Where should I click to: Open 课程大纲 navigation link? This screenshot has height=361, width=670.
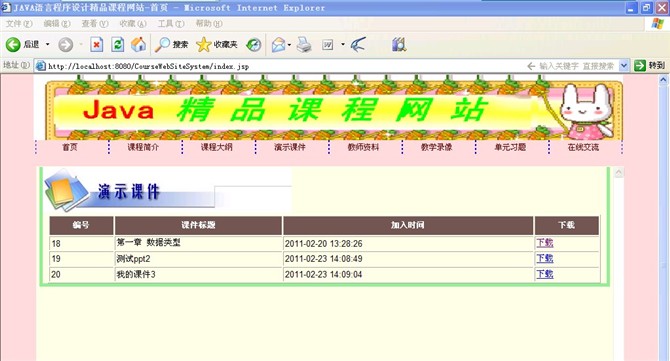pyautogui.click(x=217, y=147)
